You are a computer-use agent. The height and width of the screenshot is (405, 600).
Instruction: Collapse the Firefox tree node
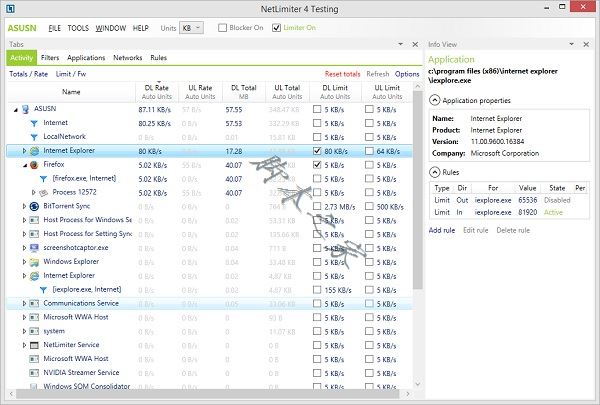point(23,164)
